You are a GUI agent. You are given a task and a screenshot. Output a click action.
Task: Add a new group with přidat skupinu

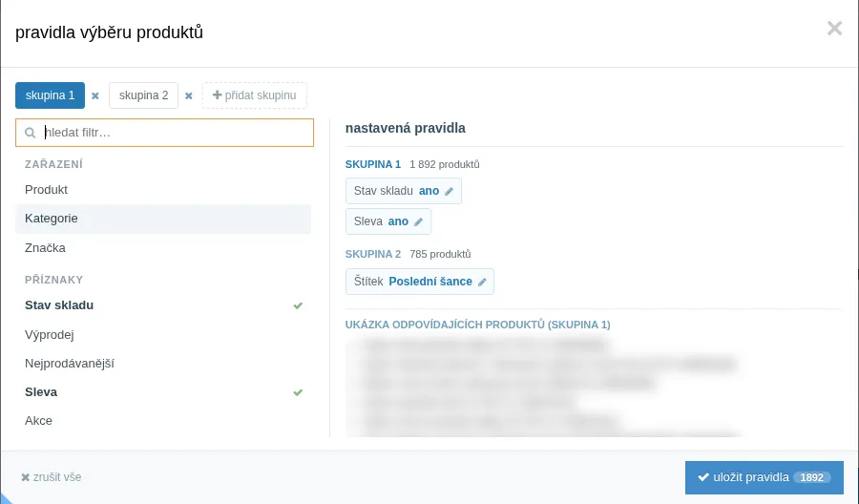(x=255, y=95)
